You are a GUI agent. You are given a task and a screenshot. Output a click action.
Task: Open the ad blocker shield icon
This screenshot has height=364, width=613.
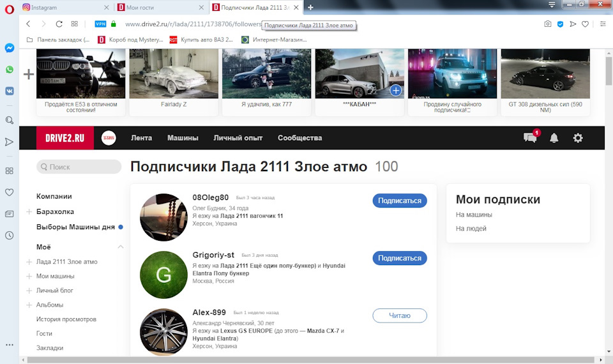(x=560, y=24)
